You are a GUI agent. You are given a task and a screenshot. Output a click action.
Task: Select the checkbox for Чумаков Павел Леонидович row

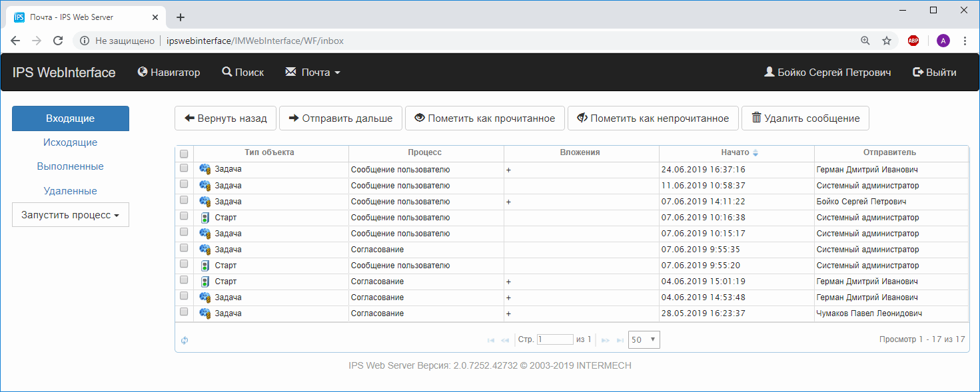184,313
